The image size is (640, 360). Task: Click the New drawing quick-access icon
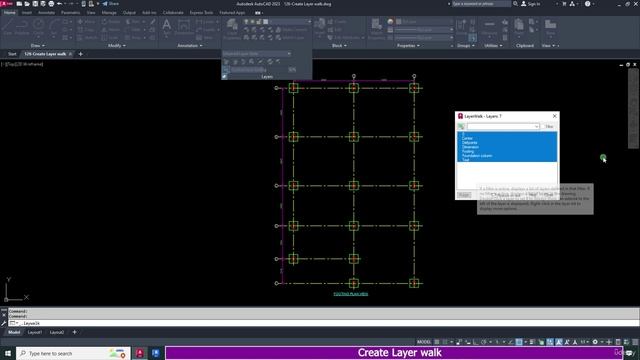(x=19, y=4)
